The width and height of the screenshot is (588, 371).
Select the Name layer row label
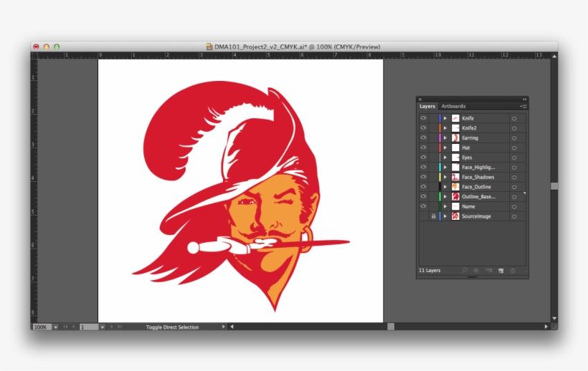468,207
